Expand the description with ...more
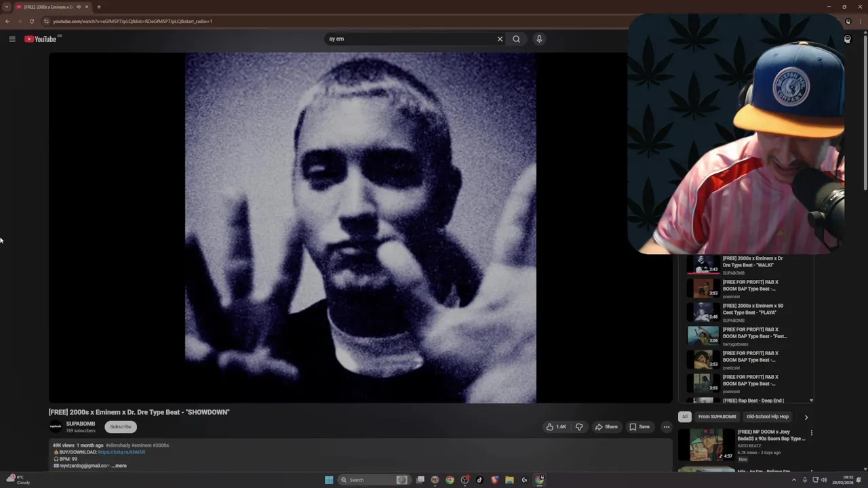Image resolution: width=868 pixels, height=488 pixels. pos(119,466)
